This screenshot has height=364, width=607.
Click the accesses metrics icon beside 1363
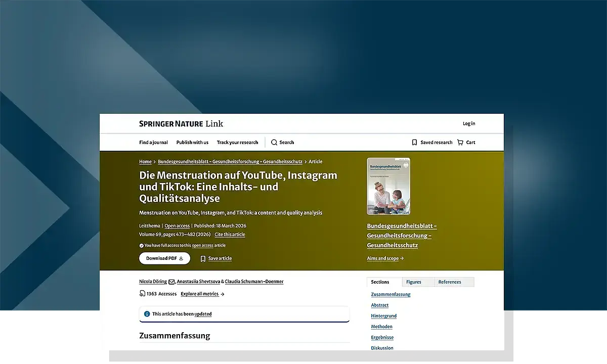pyautogui.click(x=142, y=294)
